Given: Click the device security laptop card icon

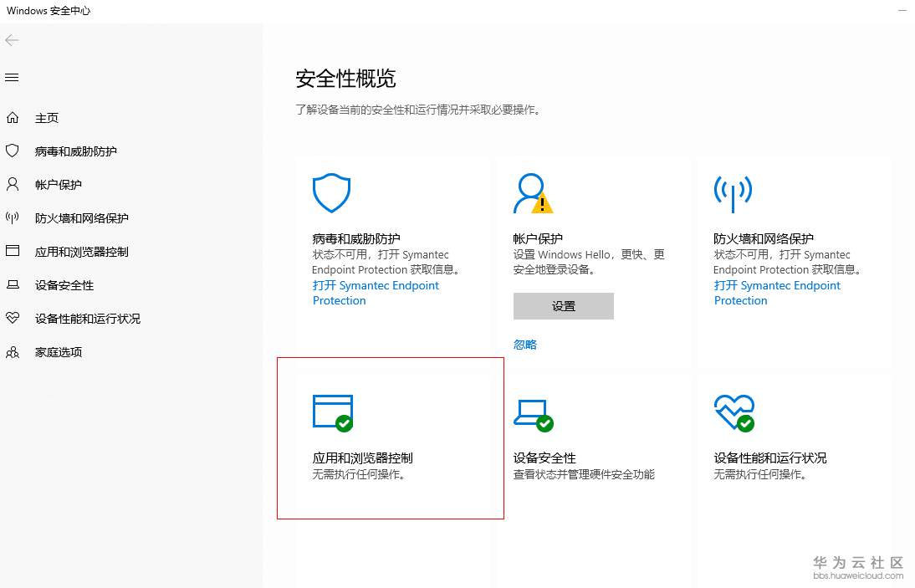Looking at the screenshot, I should pos(534,416).
